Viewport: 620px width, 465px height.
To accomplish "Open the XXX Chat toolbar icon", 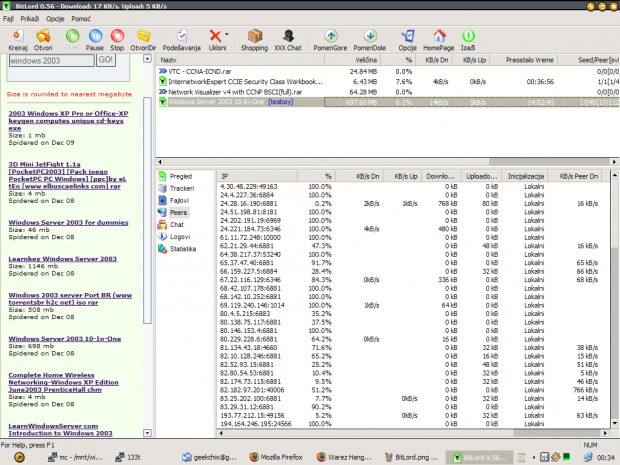I will click(x=288, y=40).
